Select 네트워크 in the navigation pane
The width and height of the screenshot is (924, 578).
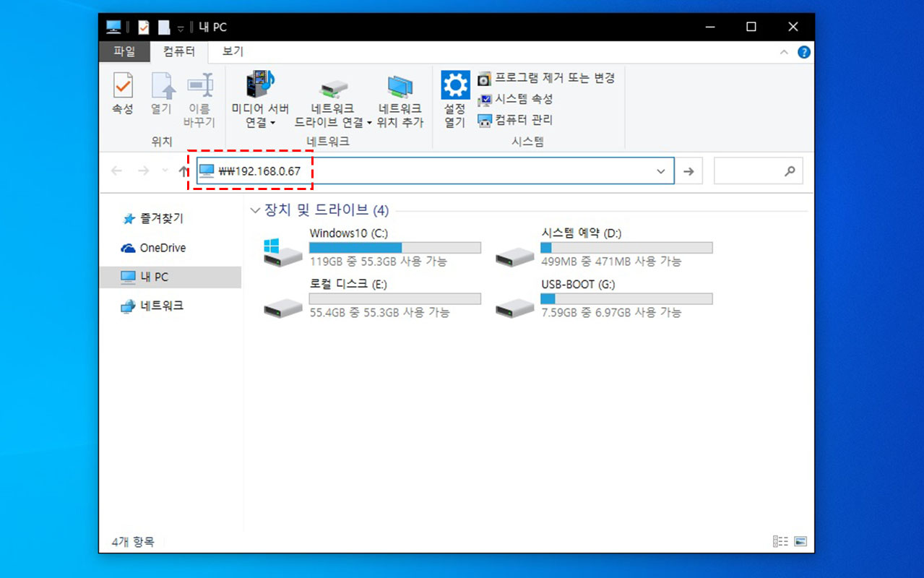(152, 306)
